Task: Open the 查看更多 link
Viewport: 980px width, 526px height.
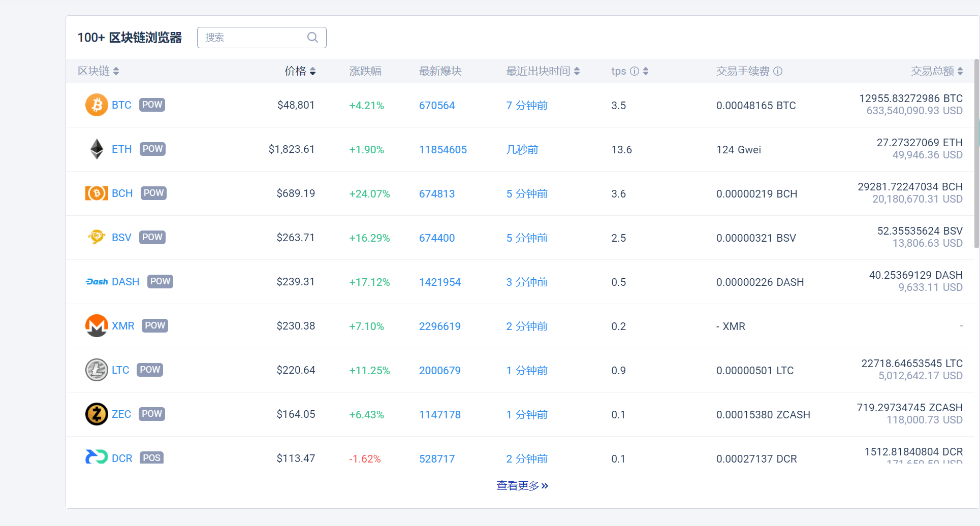Action: 522,486
